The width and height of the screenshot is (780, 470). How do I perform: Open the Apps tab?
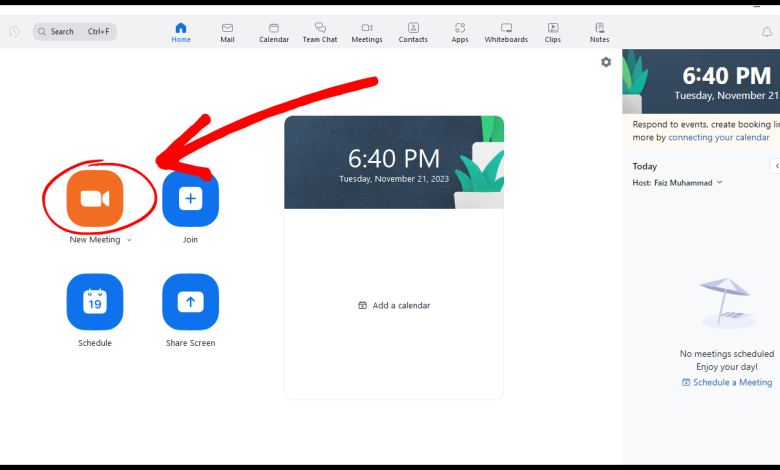[460, 32]
